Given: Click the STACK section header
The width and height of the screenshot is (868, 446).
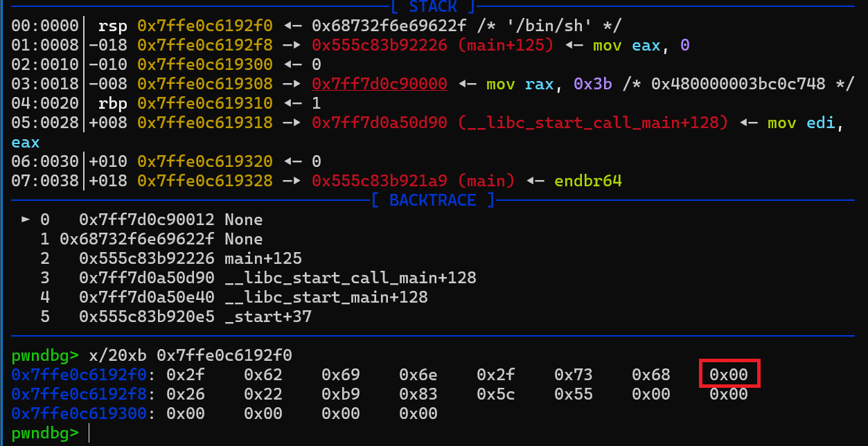Looking at the screenshot, I should (x=433, y=8).
